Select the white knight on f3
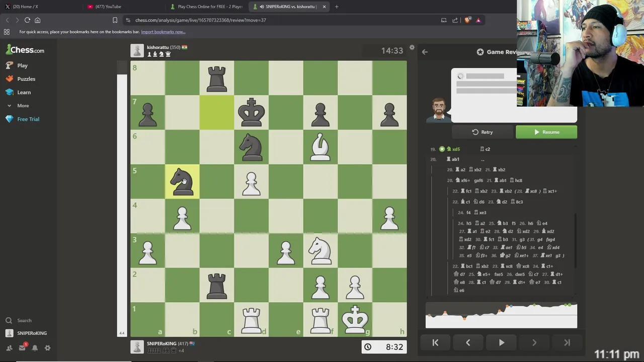 point(320,250)
